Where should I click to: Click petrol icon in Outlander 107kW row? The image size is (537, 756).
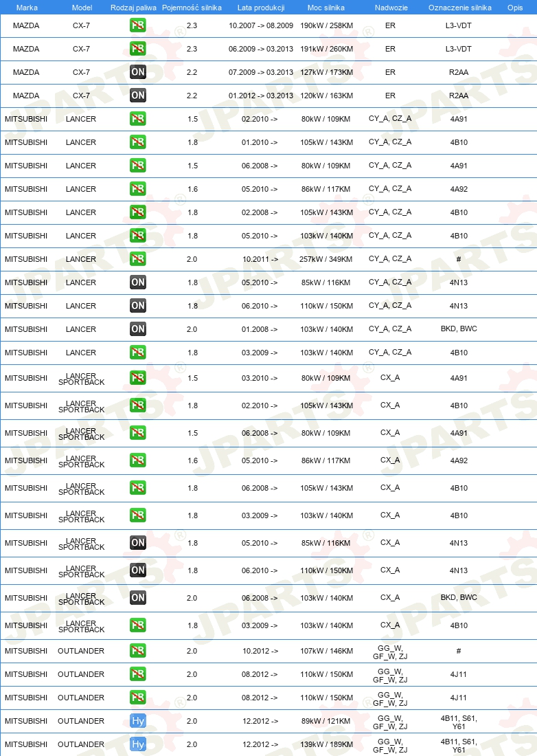point(138,651)
